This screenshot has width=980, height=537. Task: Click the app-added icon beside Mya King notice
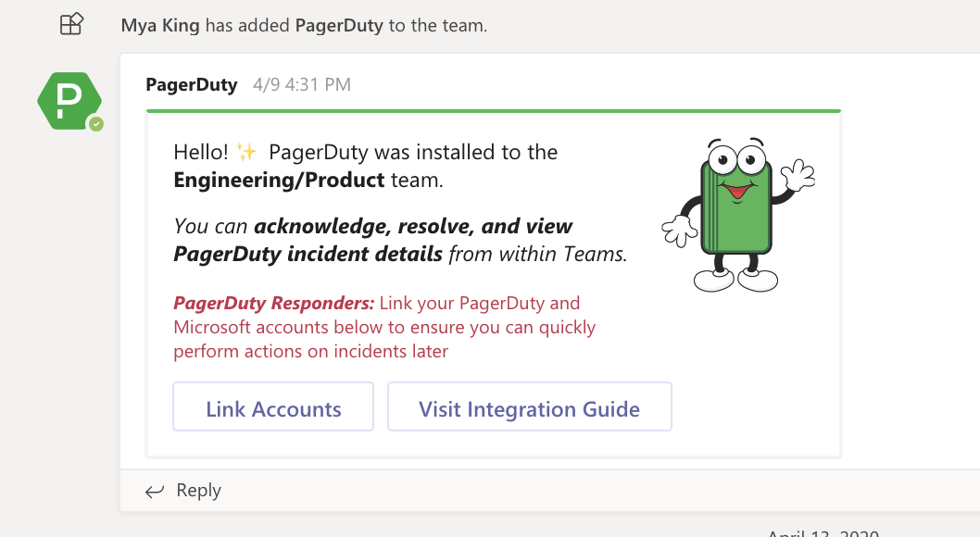[71, 24]
